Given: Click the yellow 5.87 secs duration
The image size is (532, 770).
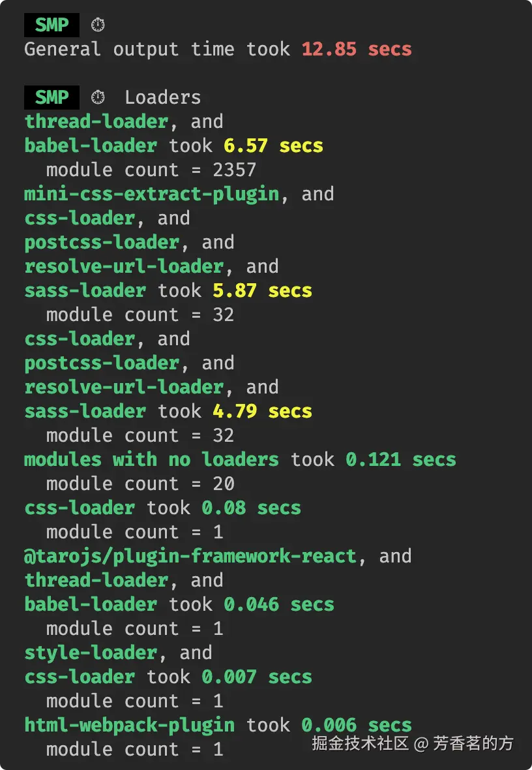Looking at the screenshot, I should click(x=262, y=290).
